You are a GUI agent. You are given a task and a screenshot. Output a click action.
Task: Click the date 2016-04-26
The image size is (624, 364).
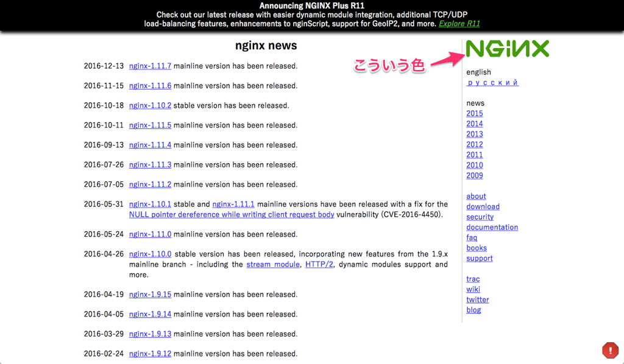point(104,254)
